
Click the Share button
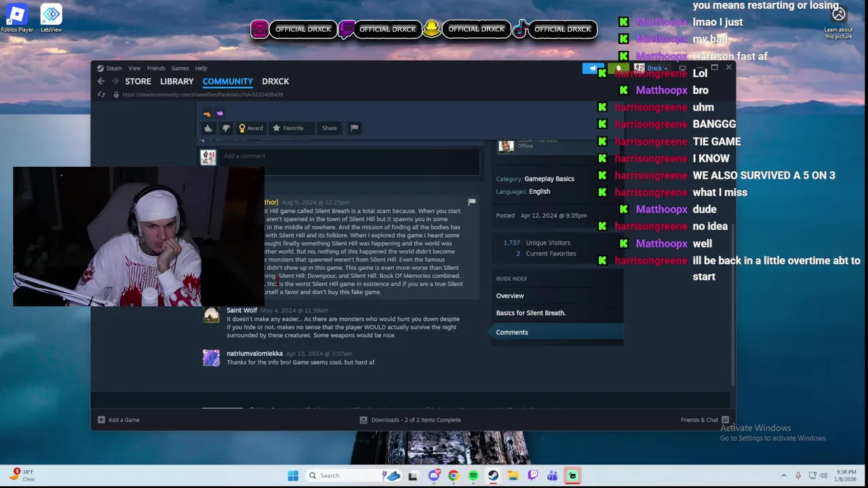click(x=330, y=128)
